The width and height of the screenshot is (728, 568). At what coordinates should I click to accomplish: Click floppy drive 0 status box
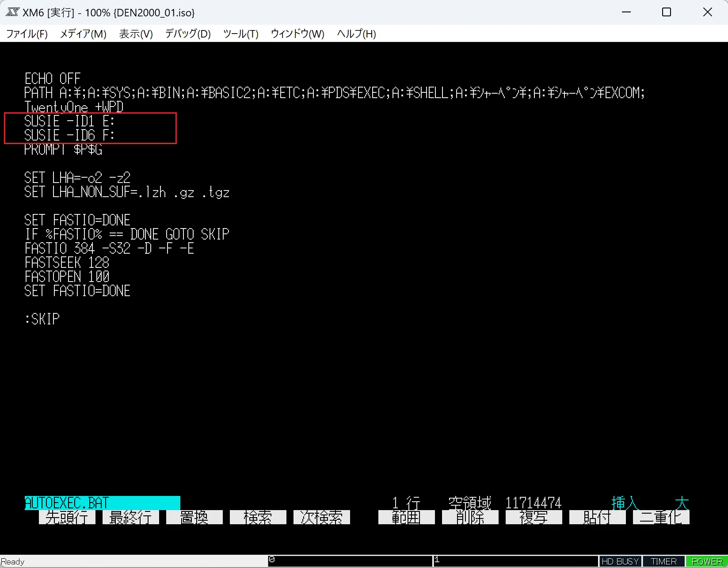point(350,561)
